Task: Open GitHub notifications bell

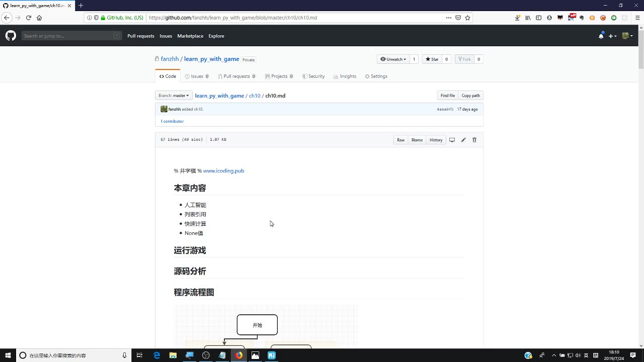Action: coord(601,36)
